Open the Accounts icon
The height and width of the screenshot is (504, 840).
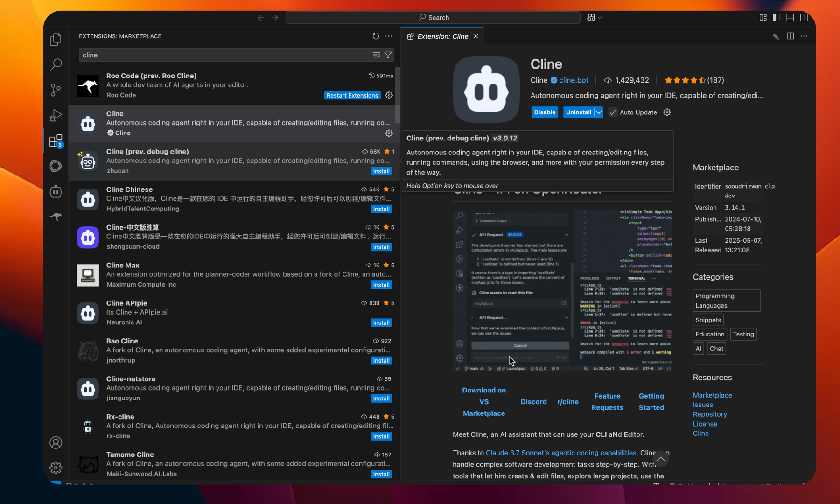click(56, 442)
